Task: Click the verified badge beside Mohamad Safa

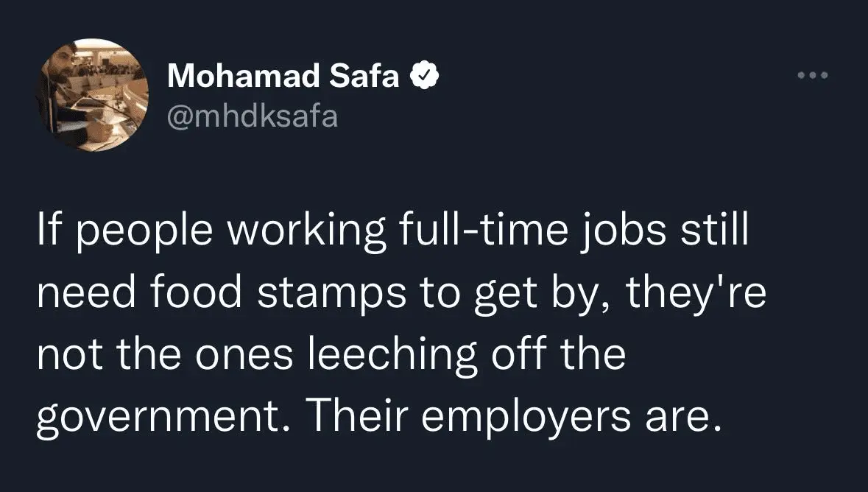Action: (425, 75)
